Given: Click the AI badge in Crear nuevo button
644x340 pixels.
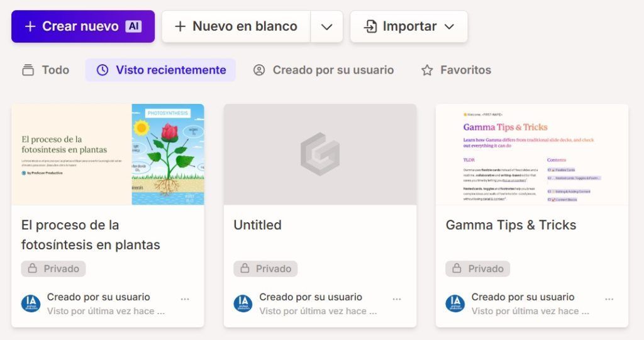Looking at the screenshot, I should tap(133, 26).
